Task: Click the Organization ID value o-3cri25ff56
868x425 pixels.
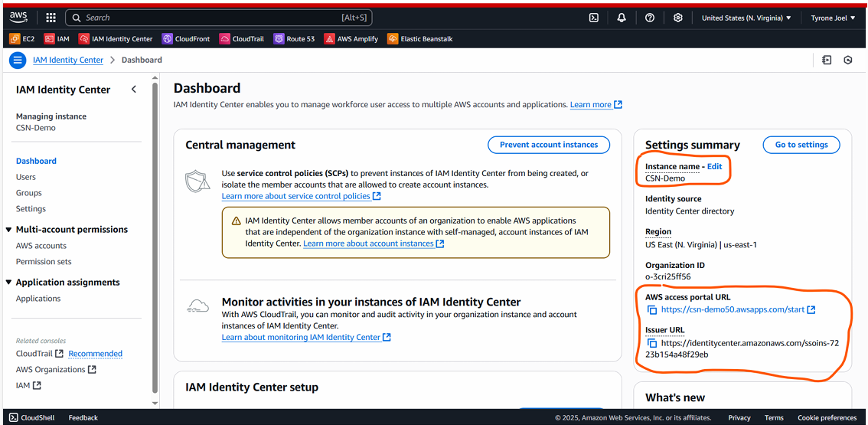Action: pos(667,277)
